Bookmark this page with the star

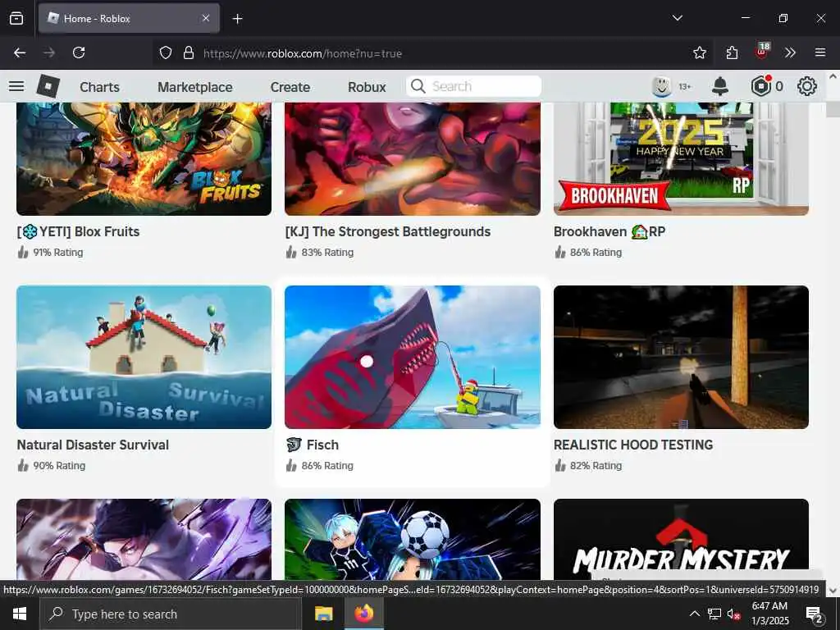[699, 52]
